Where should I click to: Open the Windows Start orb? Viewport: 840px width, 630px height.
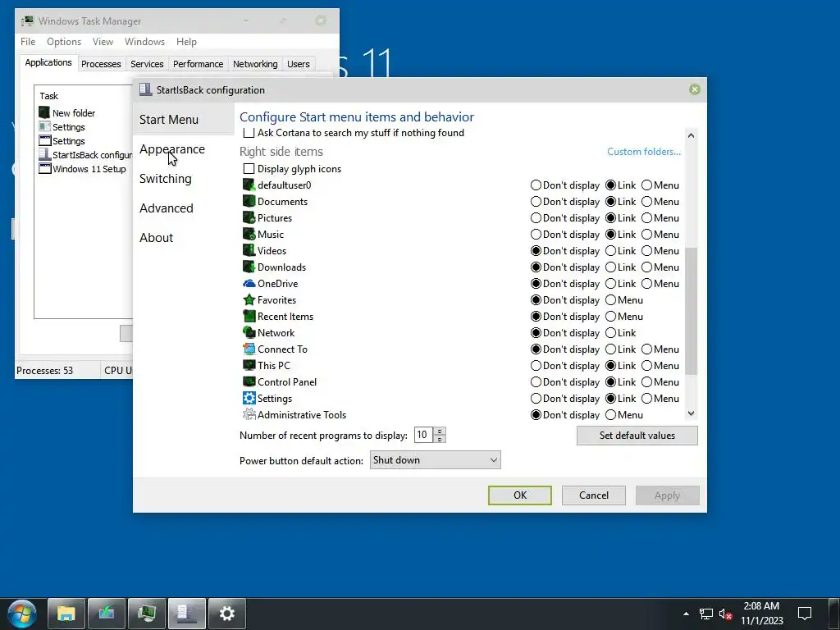[21, 614]
